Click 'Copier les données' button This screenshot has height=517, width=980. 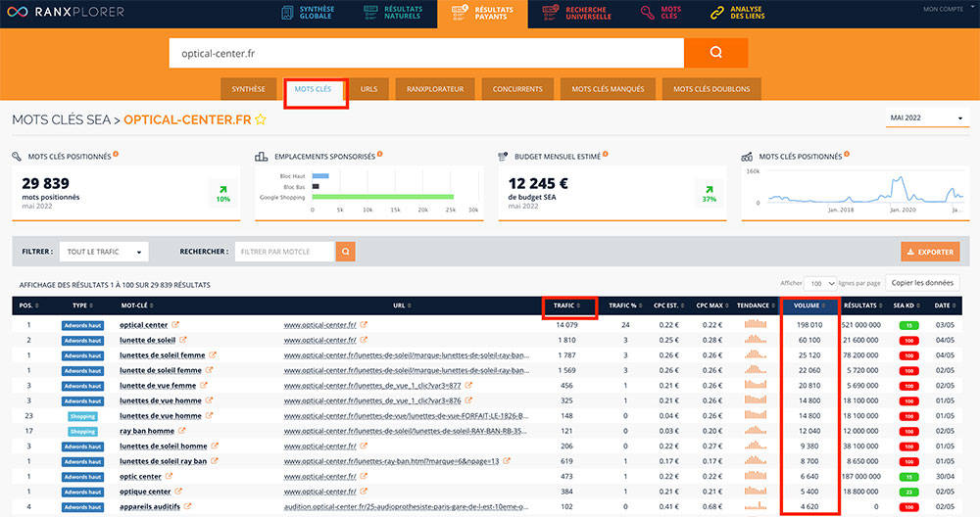(922, 283)
